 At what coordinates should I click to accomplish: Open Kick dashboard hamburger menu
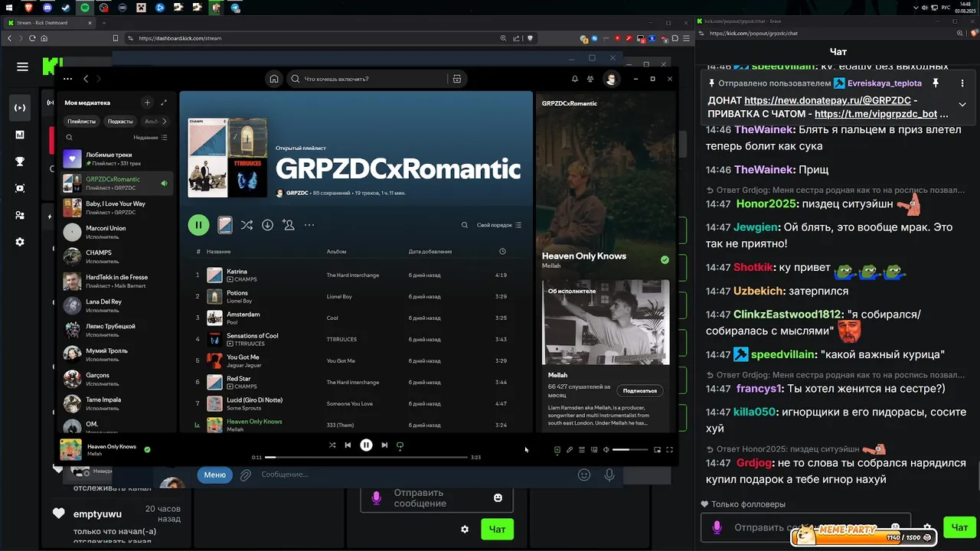point(22,67)
